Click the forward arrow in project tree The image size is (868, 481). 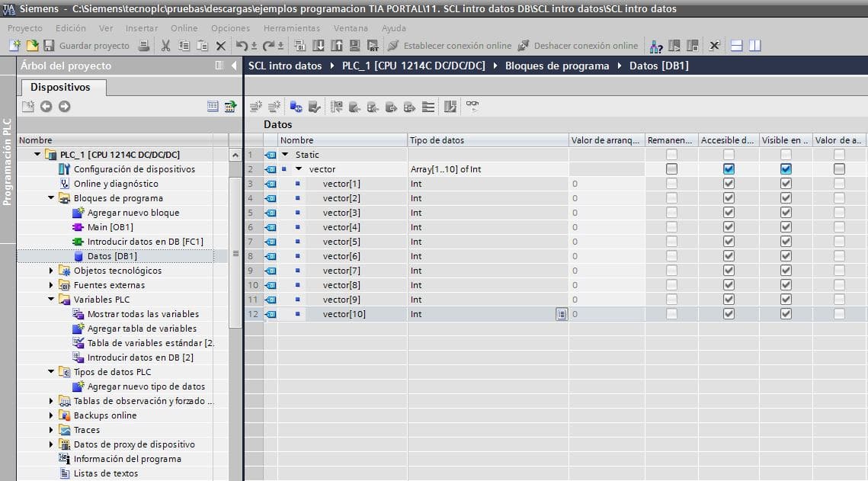pyautogui.click(x=64, y=106)
